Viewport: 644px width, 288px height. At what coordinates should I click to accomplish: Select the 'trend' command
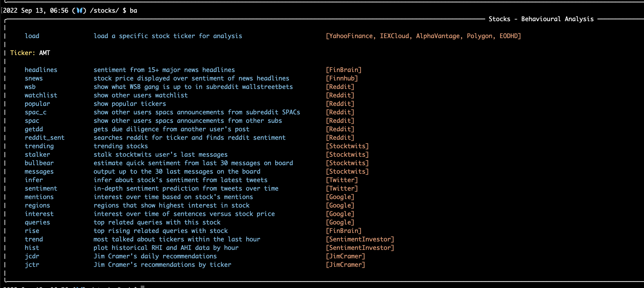coord(34,239)
